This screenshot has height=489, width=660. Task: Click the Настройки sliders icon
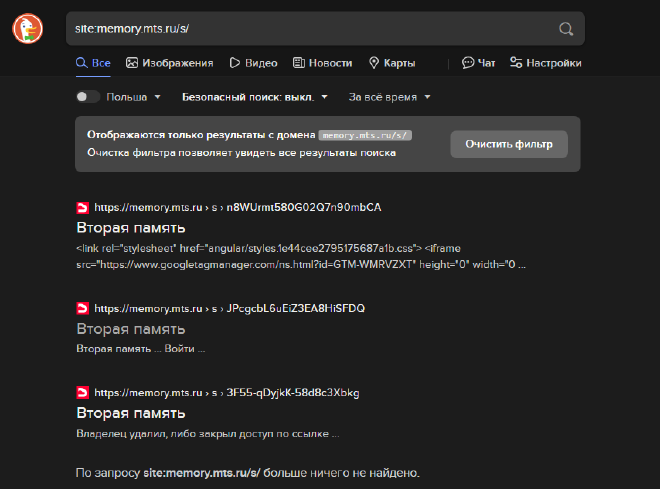coord(516,63)
